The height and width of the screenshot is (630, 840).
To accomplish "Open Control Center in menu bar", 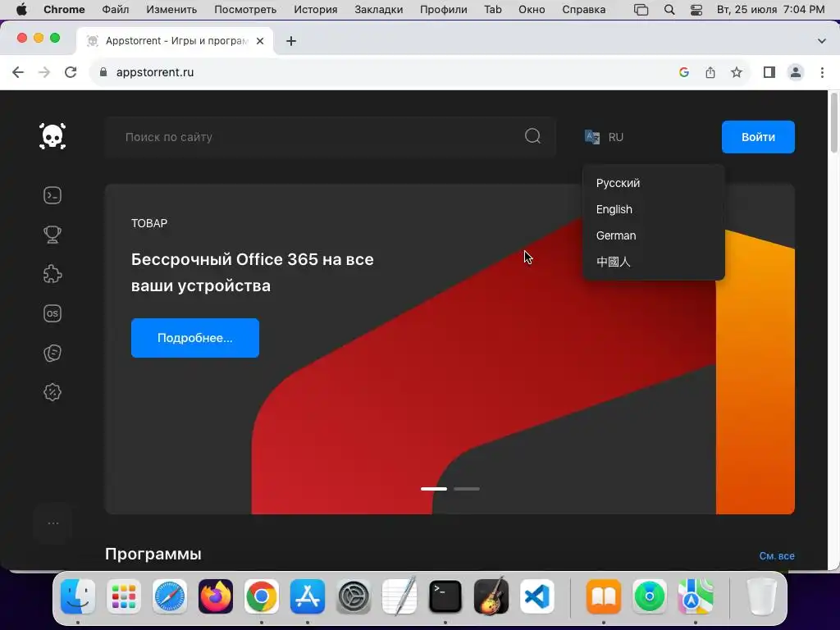I will [x=696, y=10].
